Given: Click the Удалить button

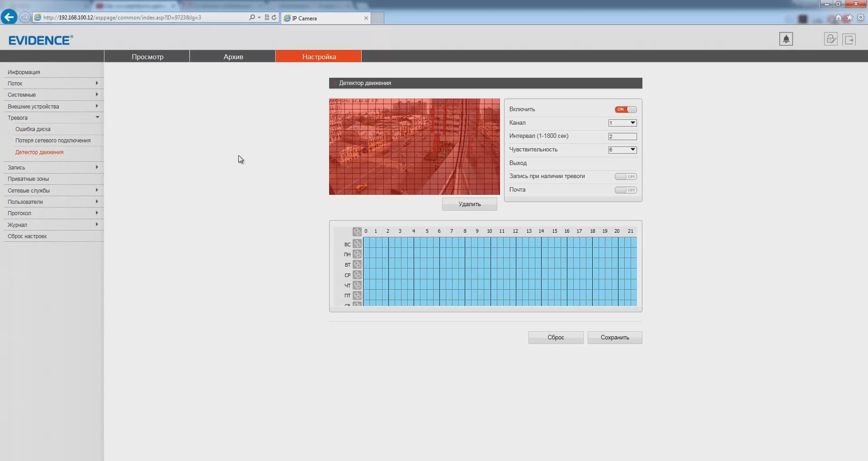Looking at the screenshot, I should pyautogui.click(x=469, y=204).
